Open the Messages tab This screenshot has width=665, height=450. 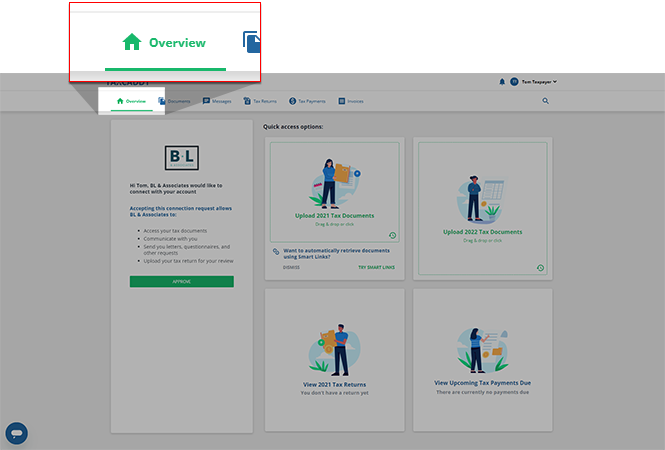[x=217, y=101]
